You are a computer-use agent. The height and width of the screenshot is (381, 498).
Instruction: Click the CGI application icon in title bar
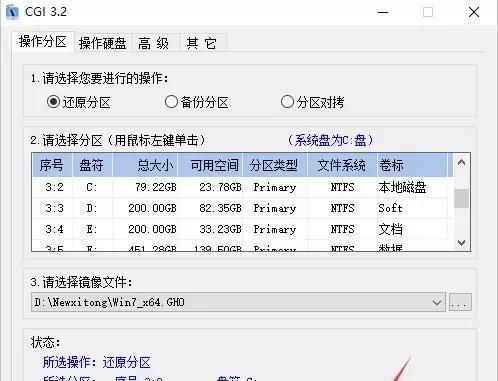click(x=12, y=12)
